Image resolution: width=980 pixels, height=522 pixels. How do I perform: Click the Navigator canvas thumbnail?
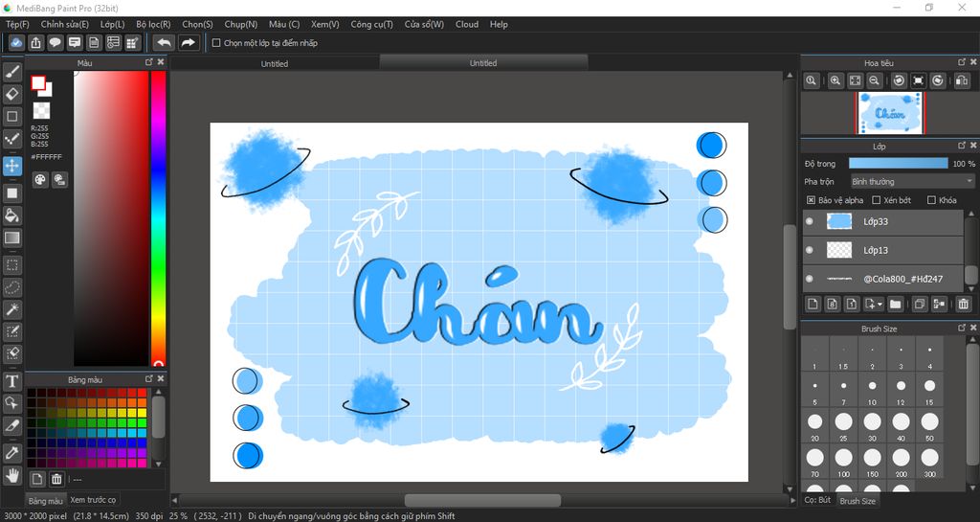point(889,112)
